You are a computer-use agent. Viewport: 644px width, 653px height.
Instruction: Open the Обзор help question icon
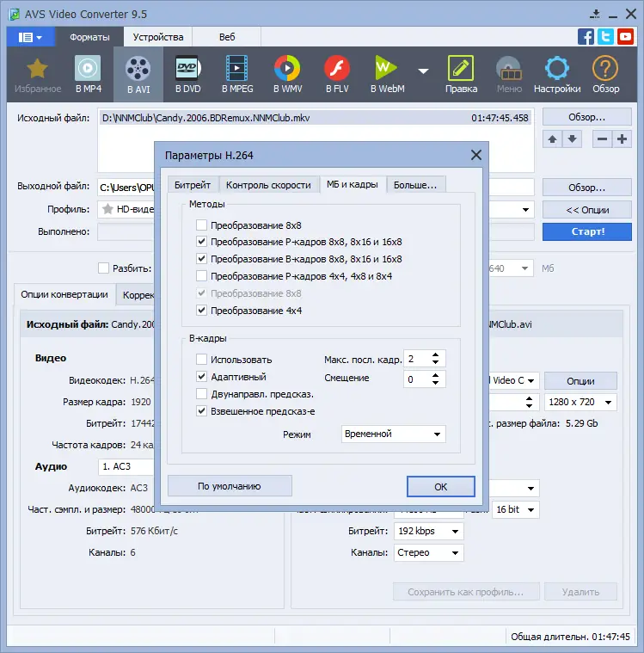[x=605, y=75]
